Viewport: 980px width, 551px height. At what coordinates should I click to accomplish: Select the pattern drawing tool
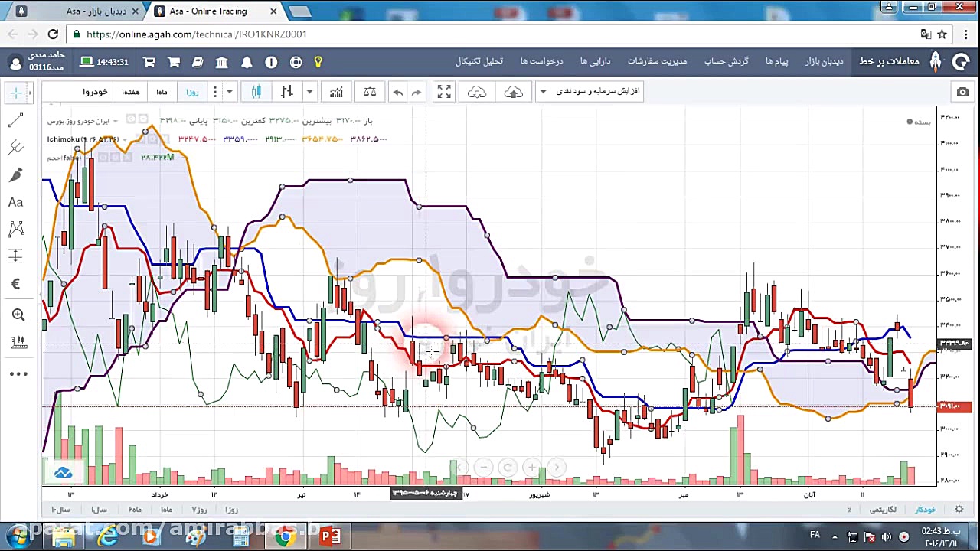[15, 229]
